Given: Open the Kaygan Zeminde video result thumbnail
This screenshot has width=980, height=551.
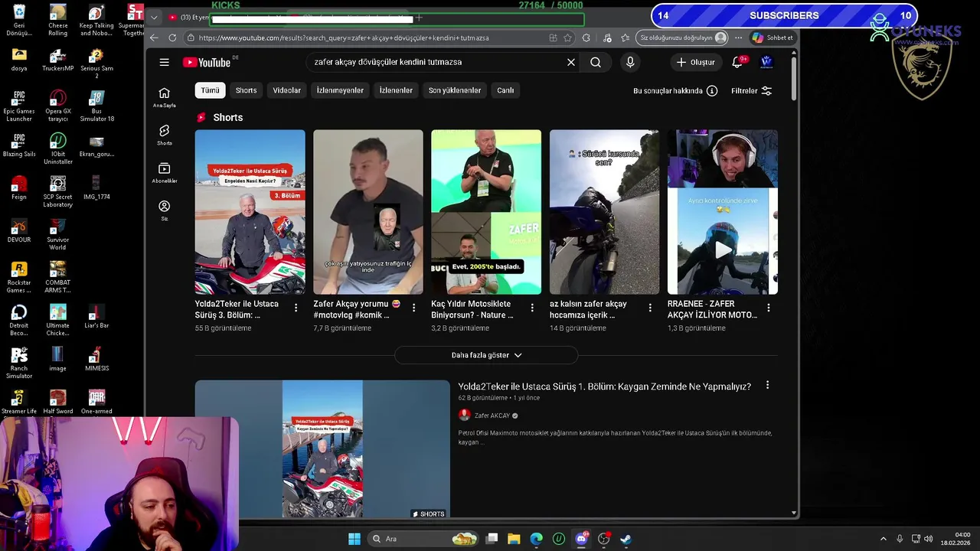Looking at the screenshot, I should pos(322,449).
